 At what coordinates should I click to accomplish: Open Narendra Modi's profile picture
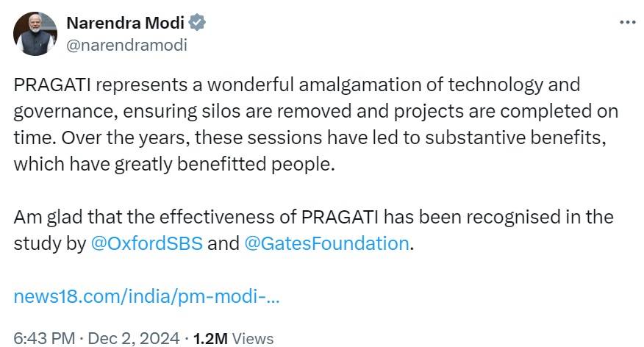point(35,34)
